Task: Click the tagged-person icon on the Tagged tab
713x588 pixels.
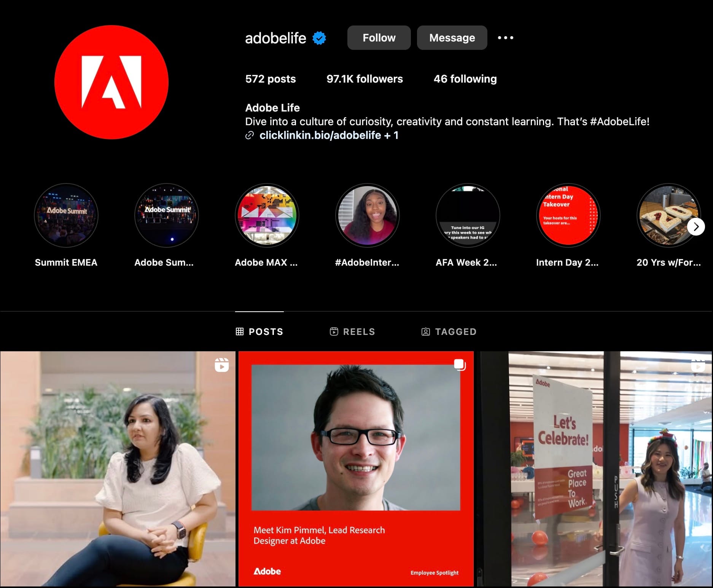Action: [x=426, y=331]
